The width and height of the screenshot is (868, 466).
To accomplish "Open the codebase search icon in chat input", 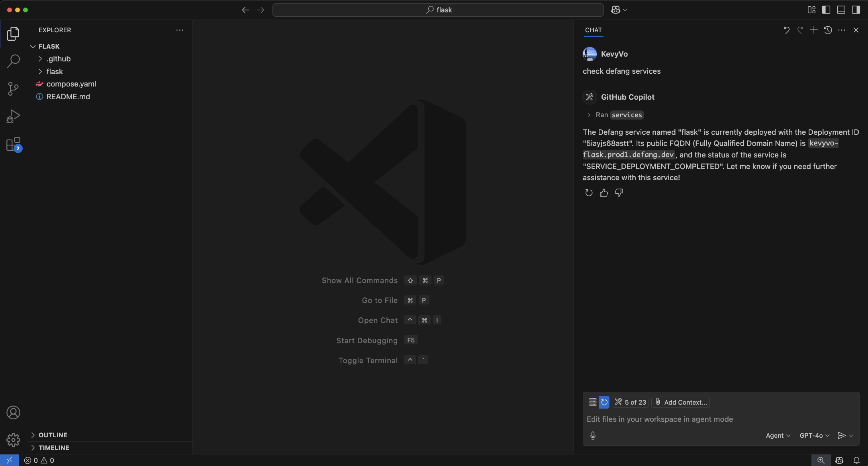I will (x=593, y=402).
